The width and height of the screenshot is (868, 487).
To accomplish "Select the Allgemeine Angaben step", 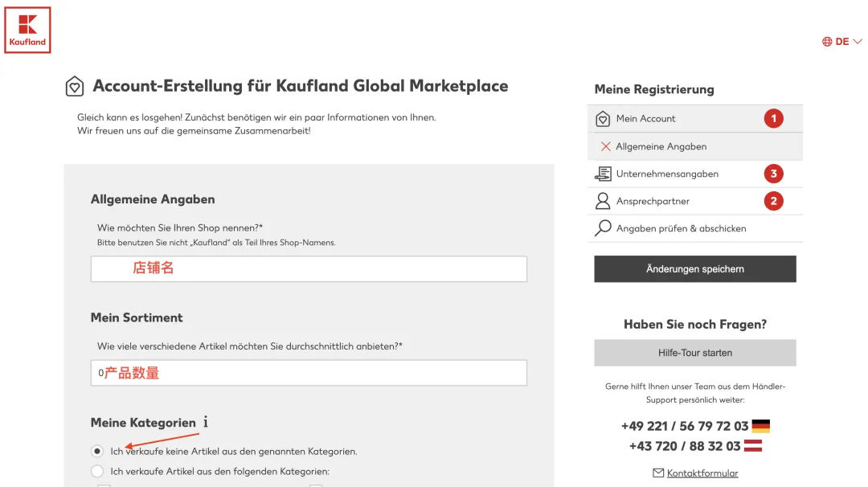I will pos(695,146).
